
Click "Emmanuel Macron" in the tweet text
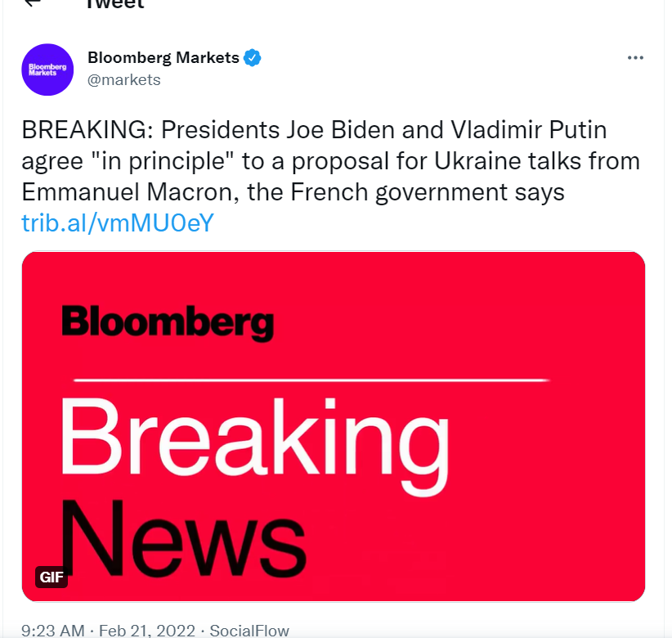pyautogui.click(x=127, y=192)
